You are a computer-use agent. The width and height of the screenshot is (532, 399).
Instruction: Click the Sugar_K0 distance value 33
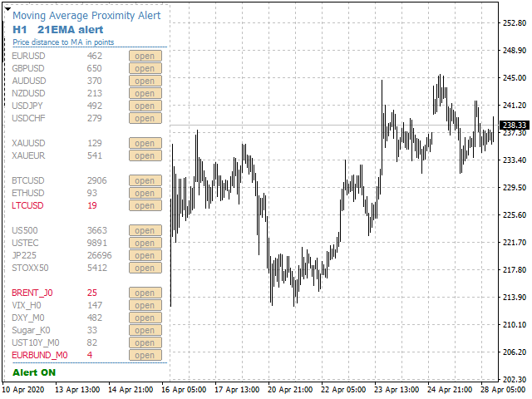tap(92, 330)
